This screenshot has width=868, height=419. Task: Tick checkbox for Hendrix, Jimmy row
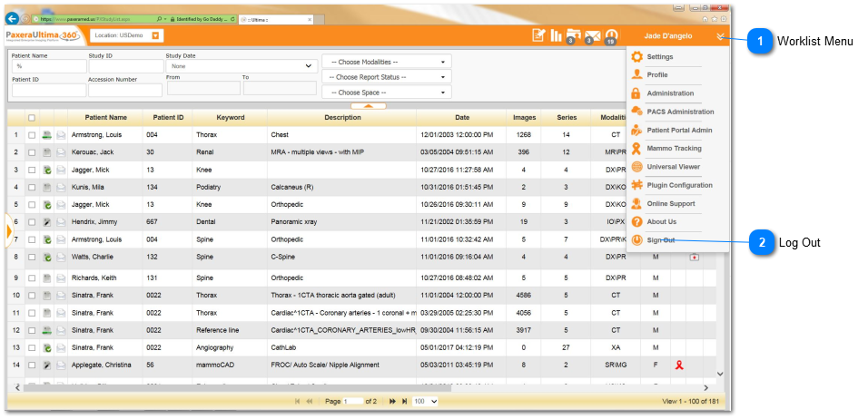click(32, 221)
